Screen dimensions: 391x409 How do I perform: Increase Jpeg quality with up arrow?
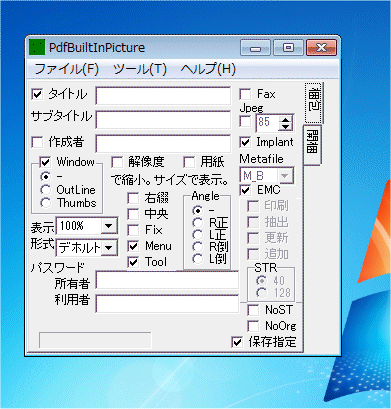pos(285,119)
